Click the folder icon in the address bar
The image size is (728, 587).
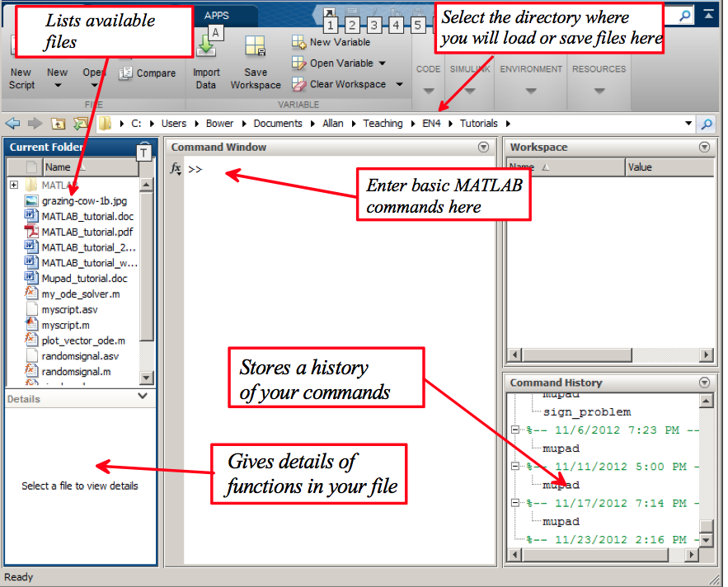tap(106, 124)
